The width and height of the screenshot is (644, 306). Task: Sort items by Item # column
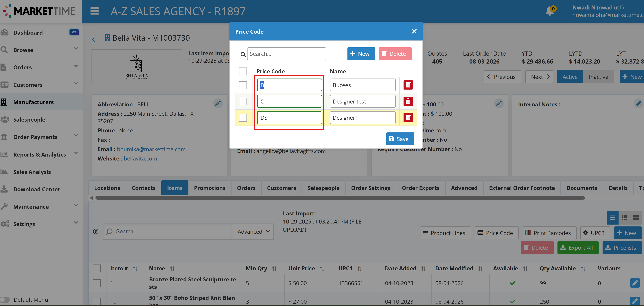click(x=135, y=268)
